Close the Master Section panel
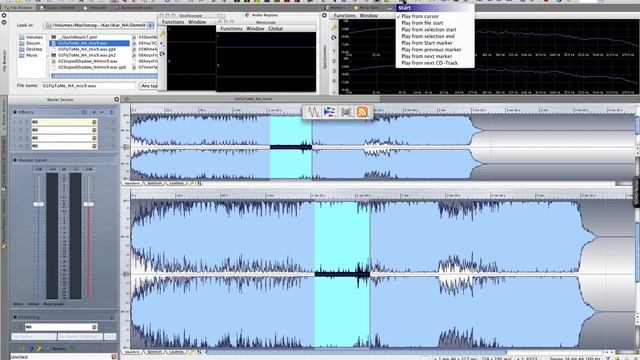Viewport: 640px width, 360px height. [x=116, y=99]
